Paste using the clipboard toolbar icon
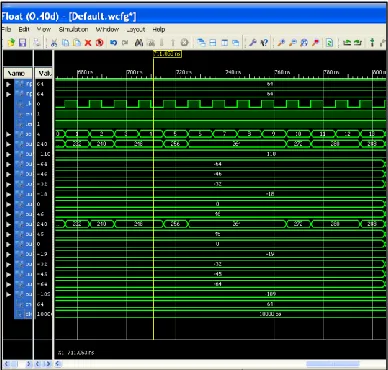Viewport: 388px width, 370px height. pos(77,43)
